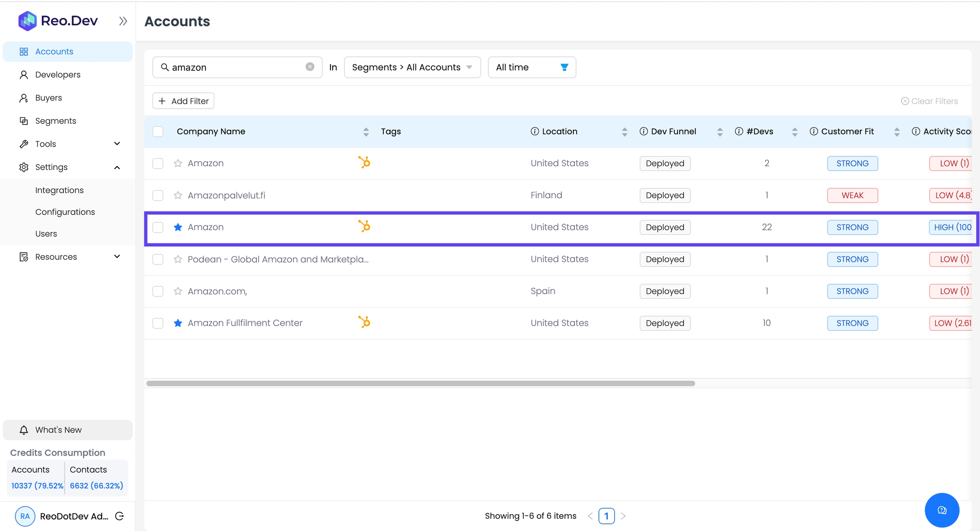
Task: Click the logout icon beside ReoDotDev Admin
Action: 120,516
